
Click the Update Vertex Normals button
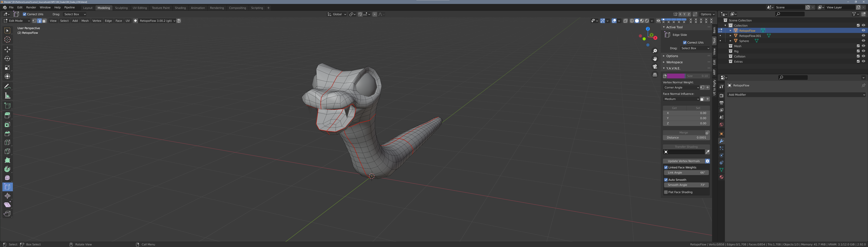(x=683, y=161)
